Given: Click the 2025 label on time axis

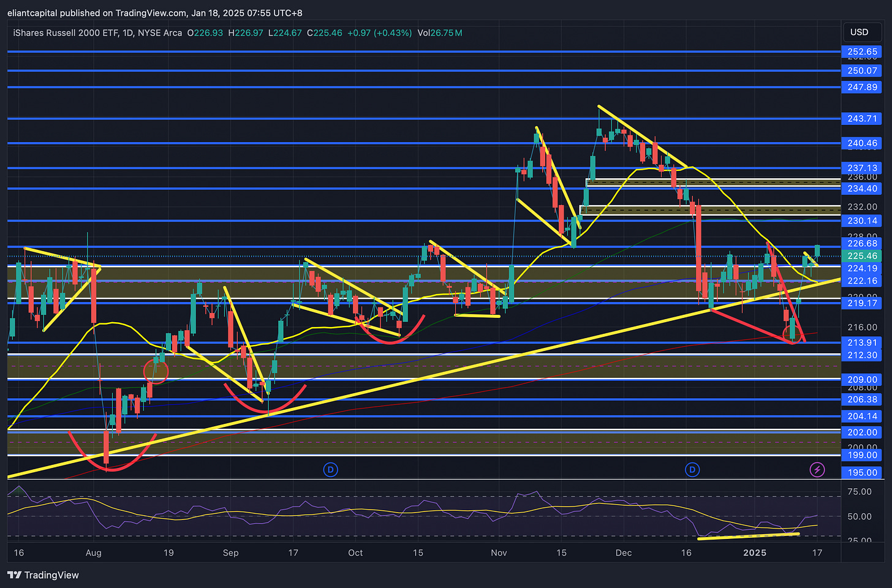Looking at the screenshot, I should tap(755, 552).
